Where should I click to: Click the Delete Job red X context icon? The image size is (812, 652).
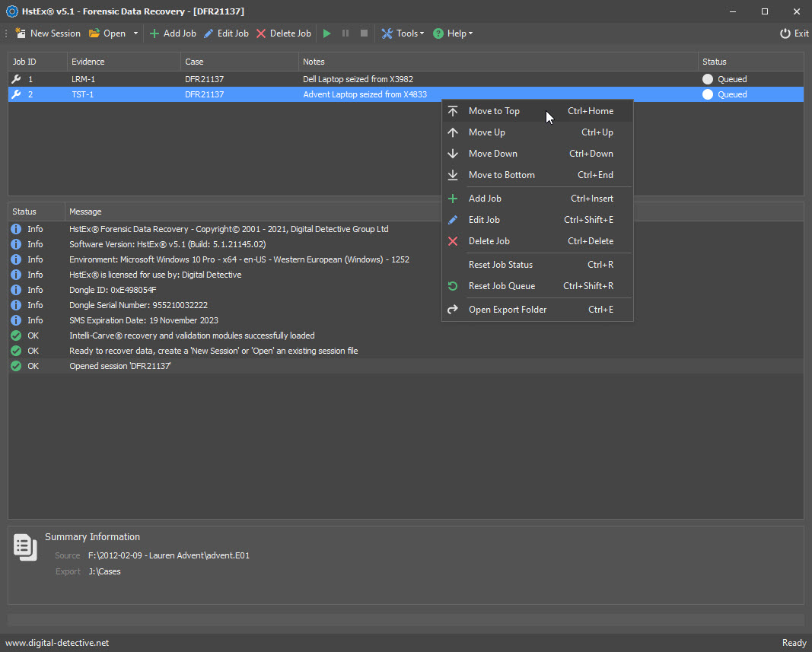pyautogui.click(x=453, y=241)
